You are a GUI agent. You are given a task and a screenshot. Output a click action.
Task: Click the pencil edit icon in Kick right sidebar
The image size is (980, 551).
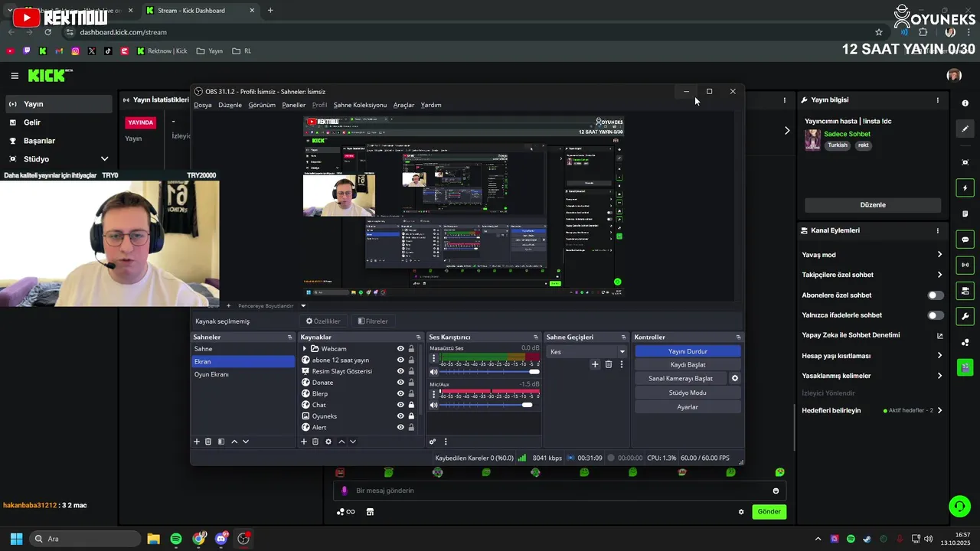[965, 129]
